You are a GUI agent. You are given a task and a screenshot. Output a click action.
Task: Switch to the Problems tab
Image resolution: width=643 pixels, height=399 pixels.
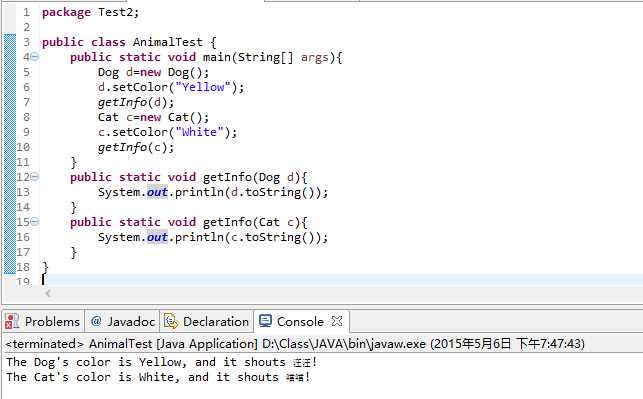click(x=43, y=321)
